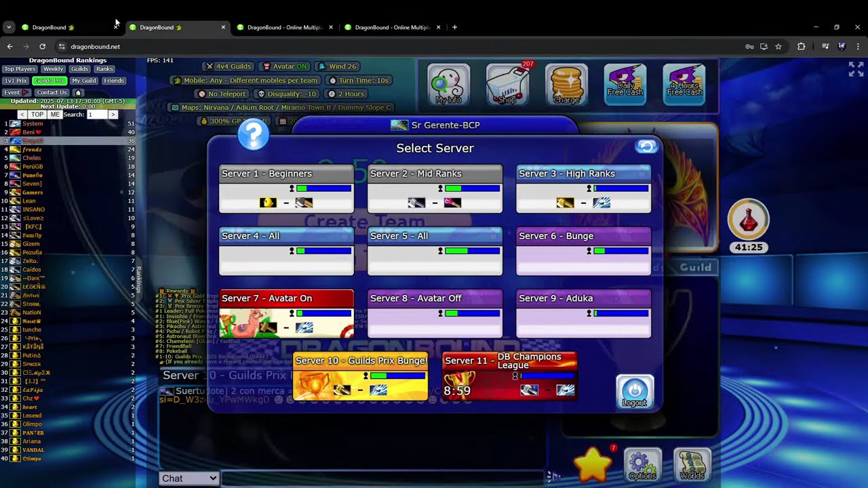Switch to Ranks tab
This screenshot has height=488, width=868.
click(x=104, y=69)
